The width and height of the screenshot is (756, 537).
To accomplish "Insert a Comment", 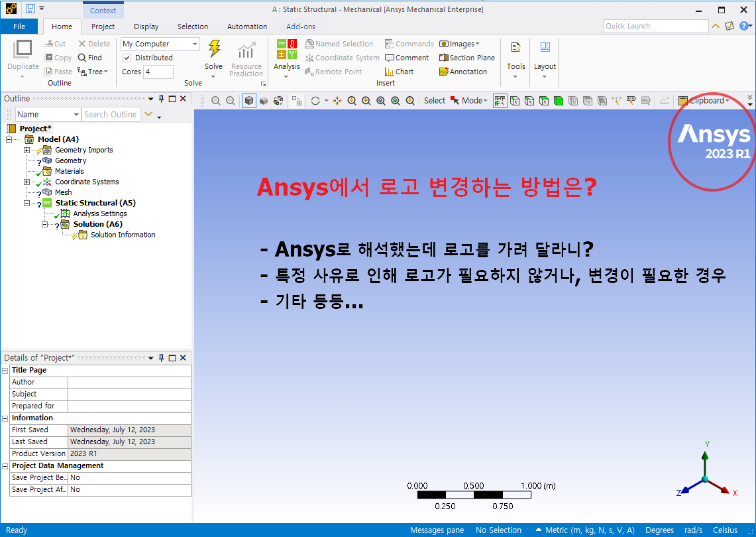I will tap(407, 58).
